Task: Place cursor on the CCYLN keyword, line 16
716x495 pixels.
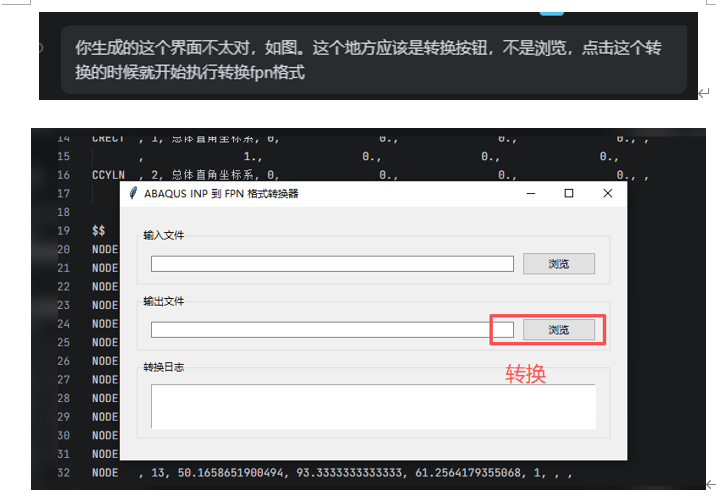Action: [x=108, y=175]
